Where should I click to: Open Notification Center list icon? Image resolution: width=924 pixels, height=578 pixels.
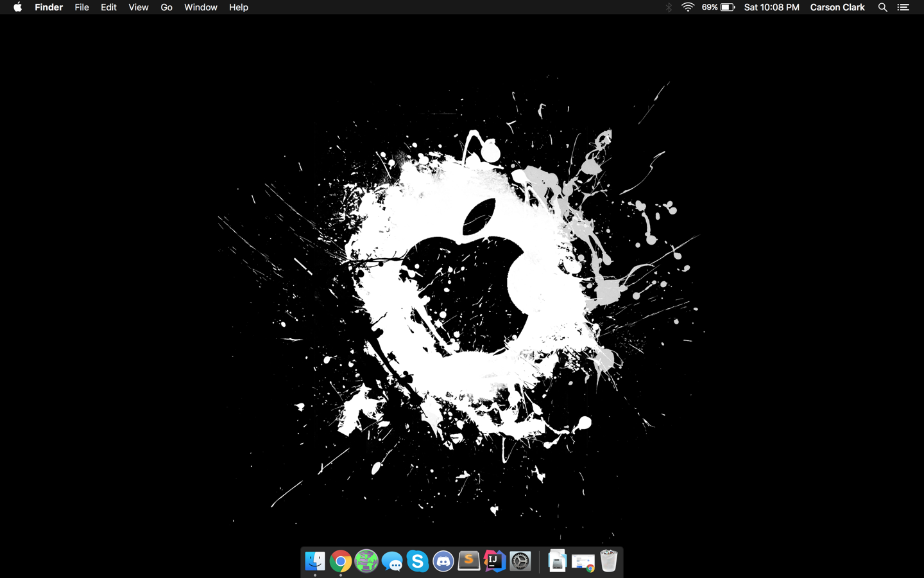[x=903, y=7]
